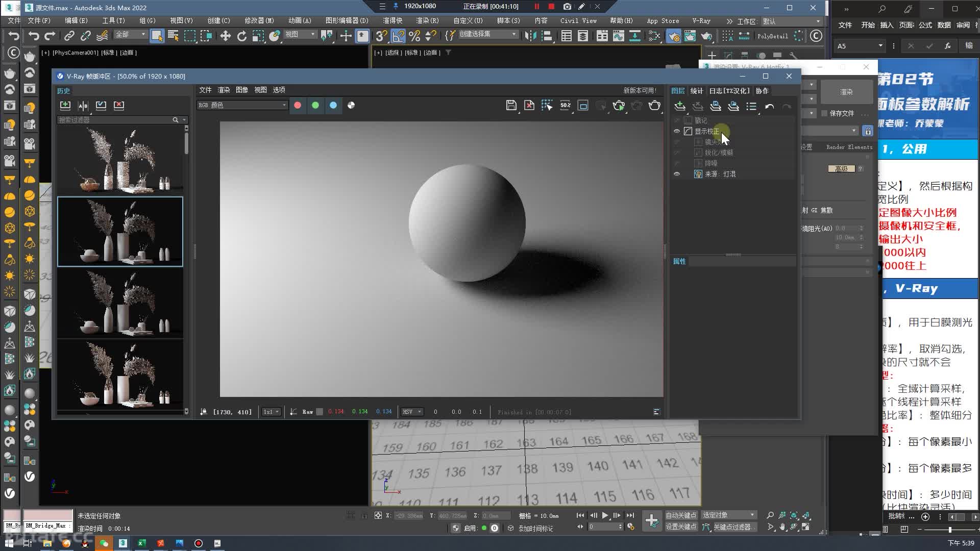Image resolution: width=980 pixels, height=551 pixels.
Task: Switch to the 统计 tab in VFB
Action: [697, 91]
